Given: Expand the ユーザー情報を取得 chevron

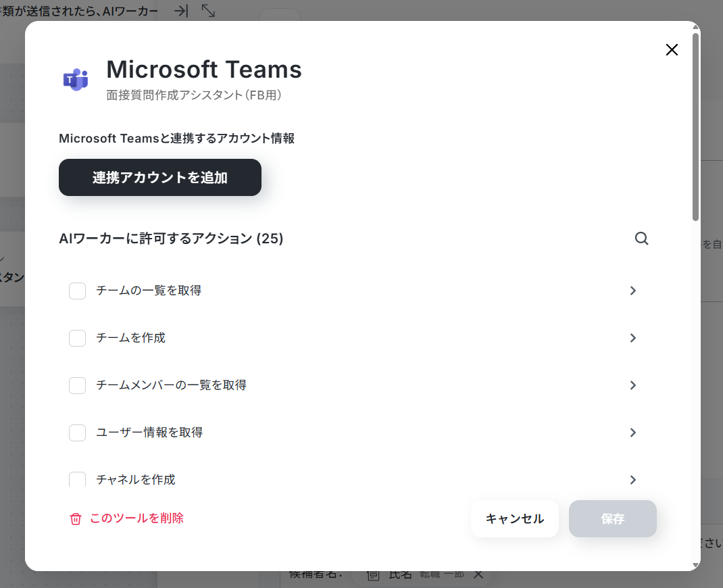Looking at the screenshot, I should click(x=633, y=433).
